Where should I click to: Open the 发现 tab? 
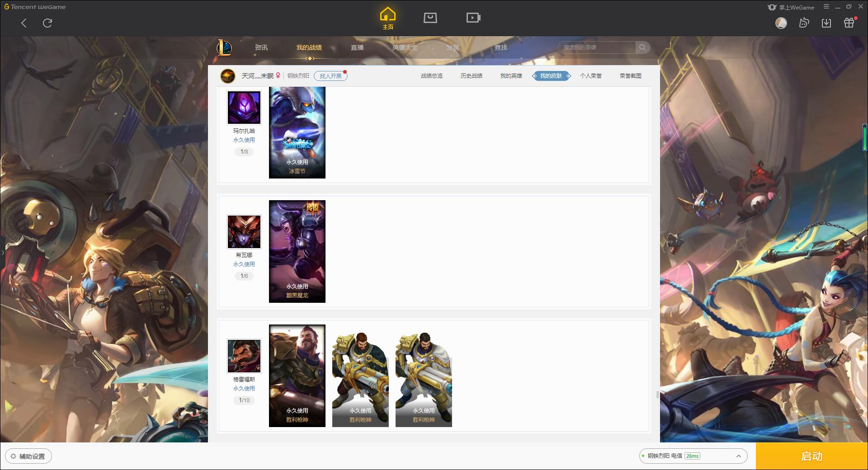(x=453, y=47)
